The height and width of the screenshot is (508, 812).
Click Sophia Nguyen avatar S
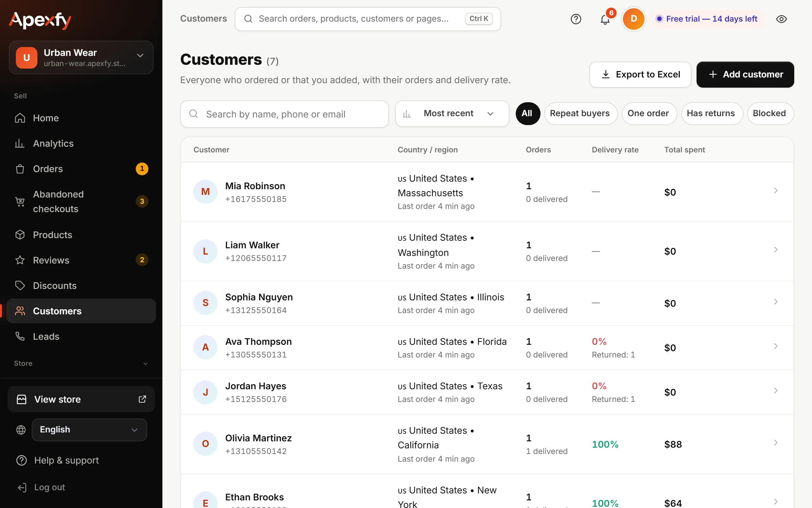(x=205, y=303)
